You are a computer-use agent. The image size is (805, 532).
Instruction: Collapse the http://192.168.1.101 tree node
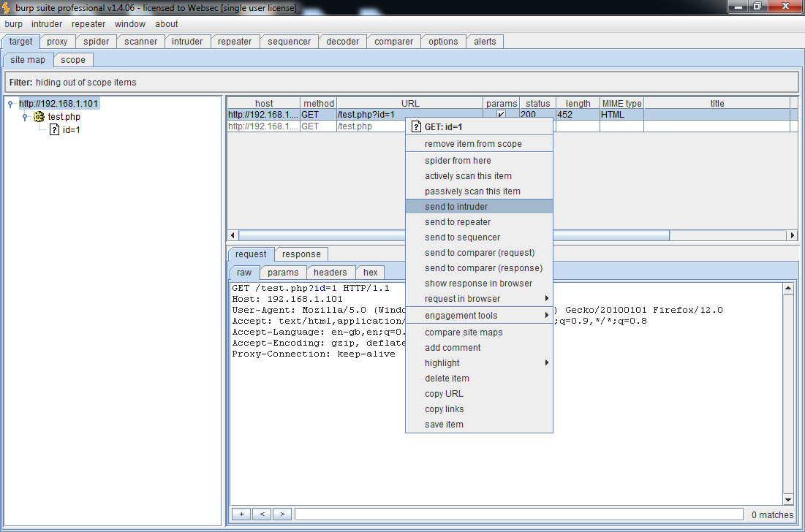point(11,104)
